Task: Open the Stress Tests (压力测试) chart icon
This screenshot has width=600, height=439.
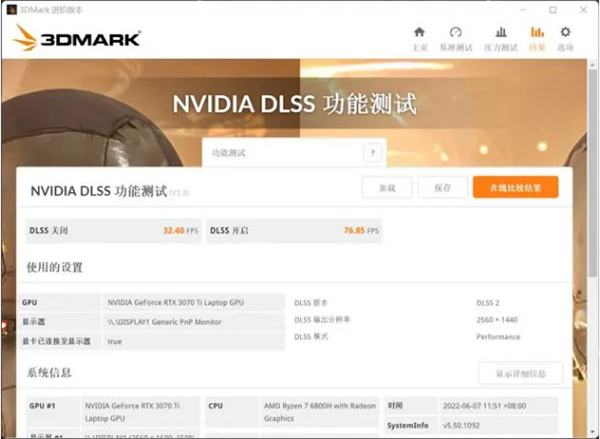Action: 501,33
